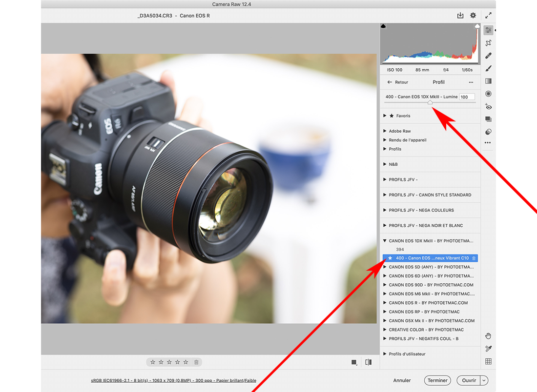
Task: Toggle the grid overlay icon
Action: click(488, 361)
